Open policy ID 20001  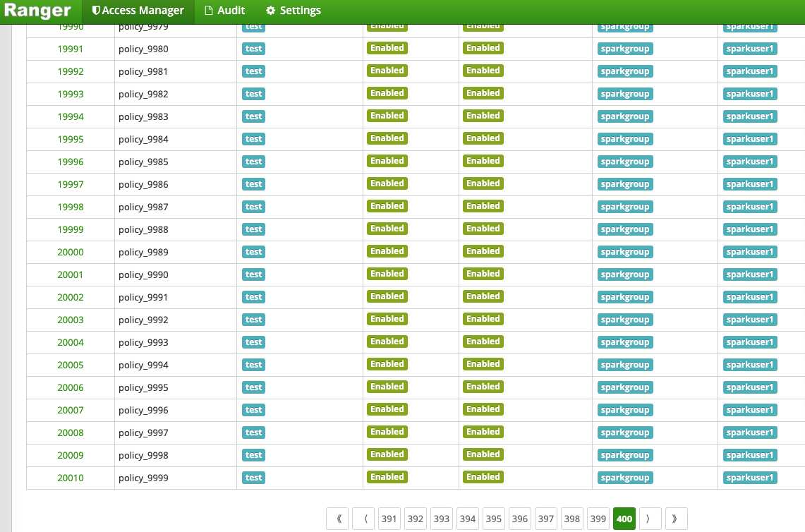pyautogui.click(x=71, y=274)
